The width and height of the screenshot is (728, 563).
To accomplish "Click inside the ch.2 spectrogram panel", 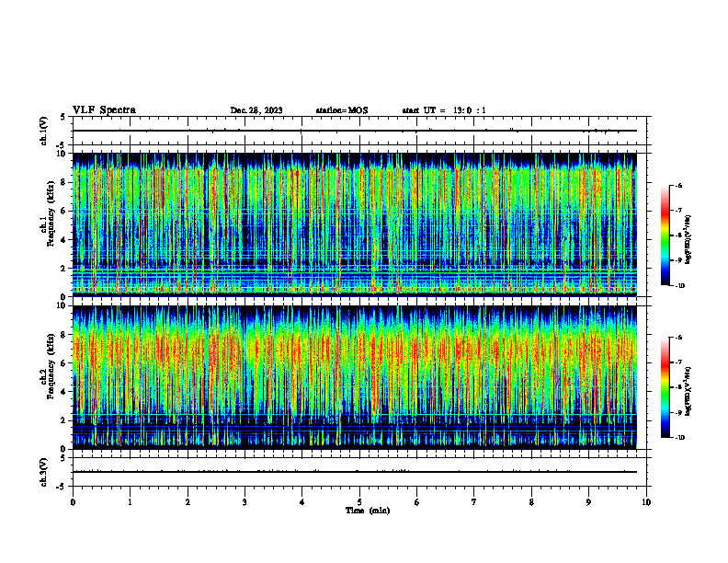I will click(x=354, y=377).
